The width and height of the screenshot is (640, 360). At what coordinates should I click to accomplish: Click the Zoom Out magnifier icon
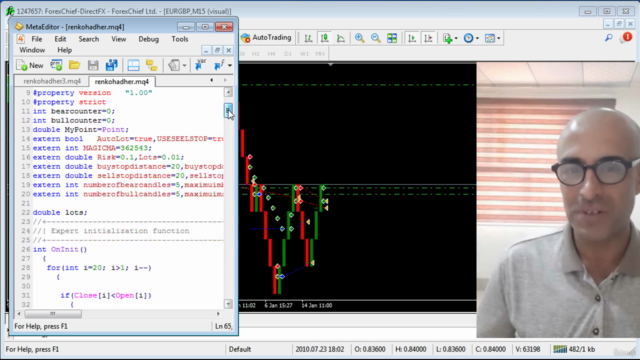[x=376, y=38]
